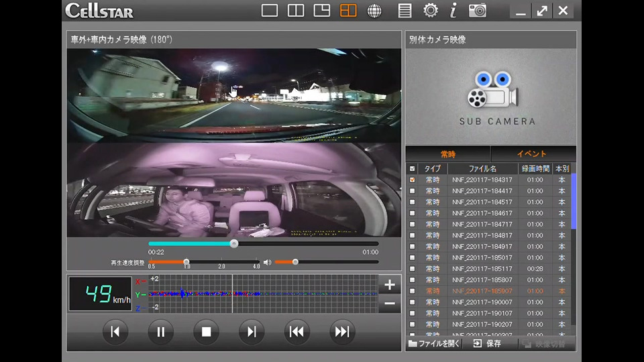
Task: Open the file list icon
Action: point(405,11)
